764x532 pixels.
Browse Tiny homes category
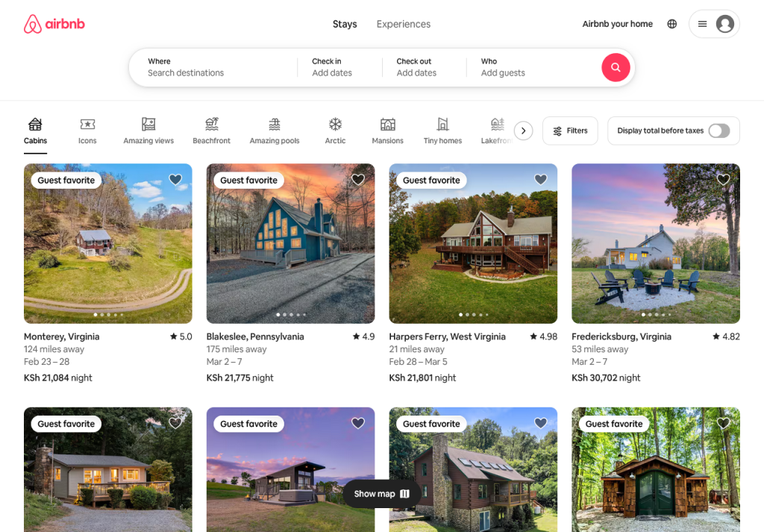[442, 130]
